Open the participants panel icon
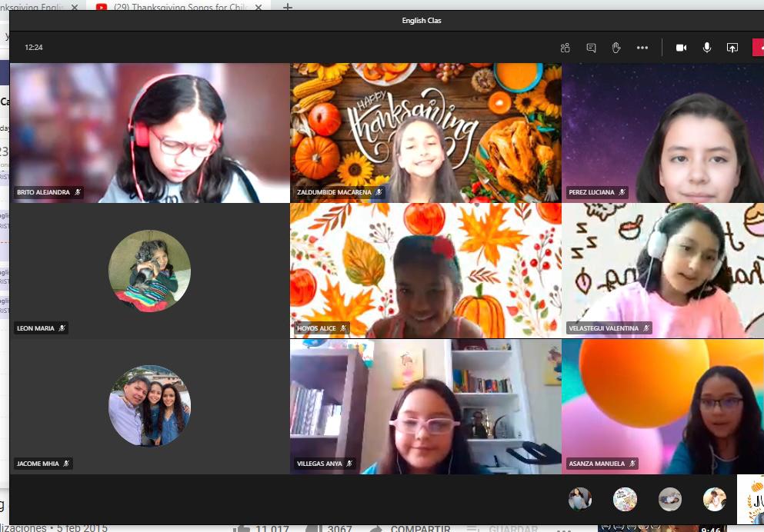The image size is (764, 532). [565, 48]
